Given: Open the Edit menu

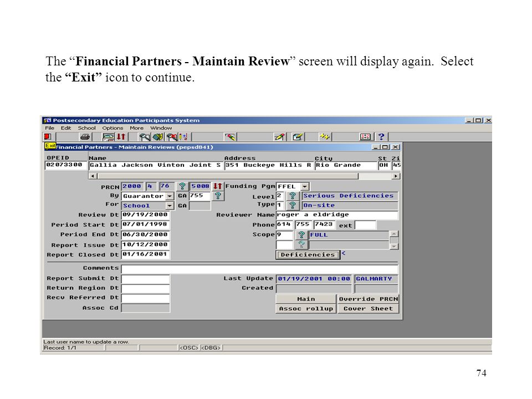Looking at the screenshot, I should click(x=66, y=128).
